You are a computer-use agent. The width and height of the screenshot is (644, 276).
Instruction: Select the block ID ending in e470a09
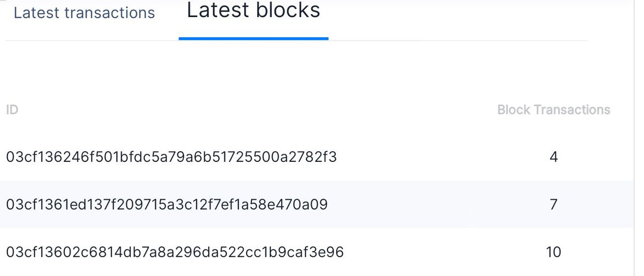pyautogui.click(x=167, y=205)
